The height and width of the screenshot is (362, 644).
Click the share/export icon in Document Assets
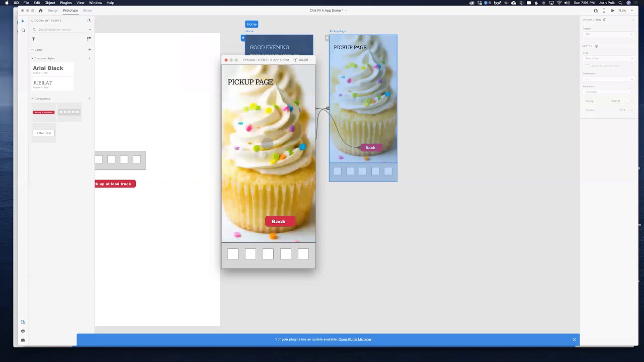pos(89,21)
